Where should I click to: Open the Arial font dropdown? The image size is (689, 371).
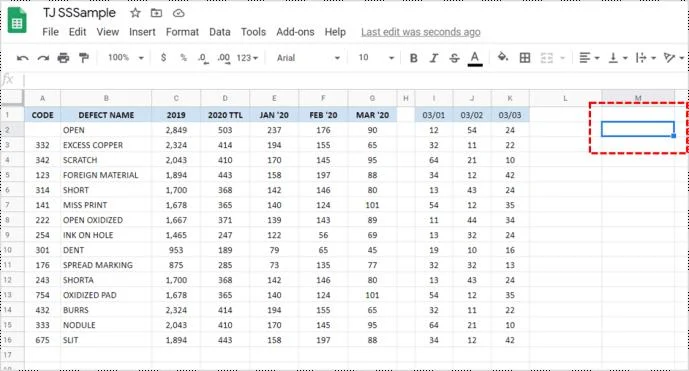coord(308,58)
